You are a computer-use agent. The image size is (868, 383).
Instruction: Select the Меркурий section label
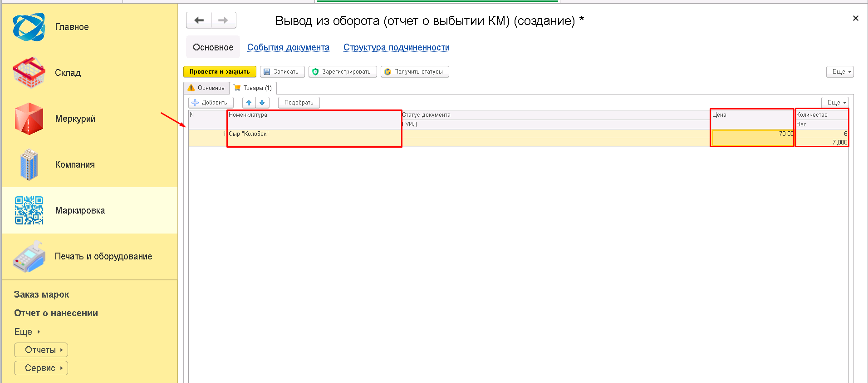[75, 119]
